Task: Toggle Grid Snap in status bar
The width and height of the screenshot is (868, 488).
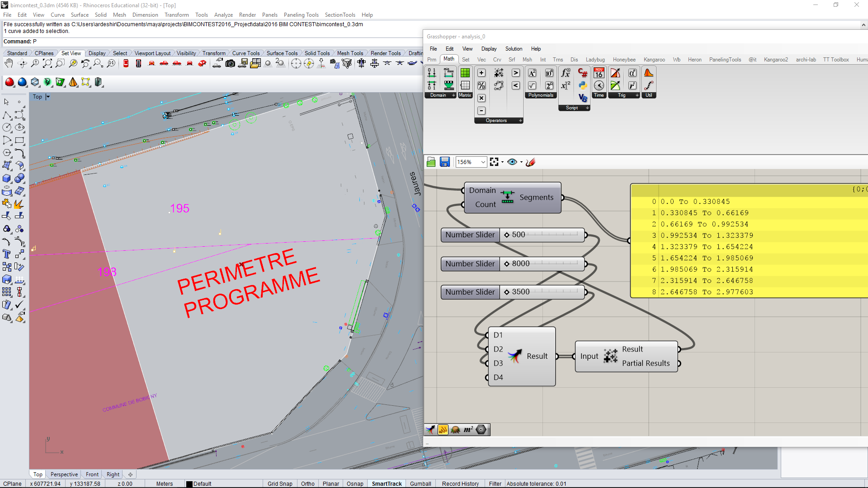Action: click(x=280, y=483)
